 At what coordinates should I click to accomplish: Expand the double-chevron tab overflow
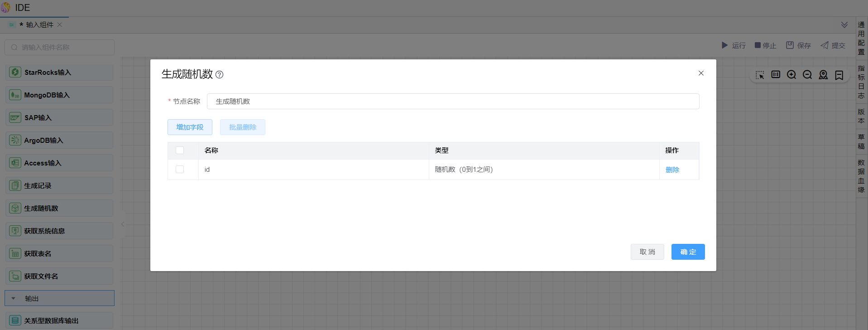[x=844, y=24]
